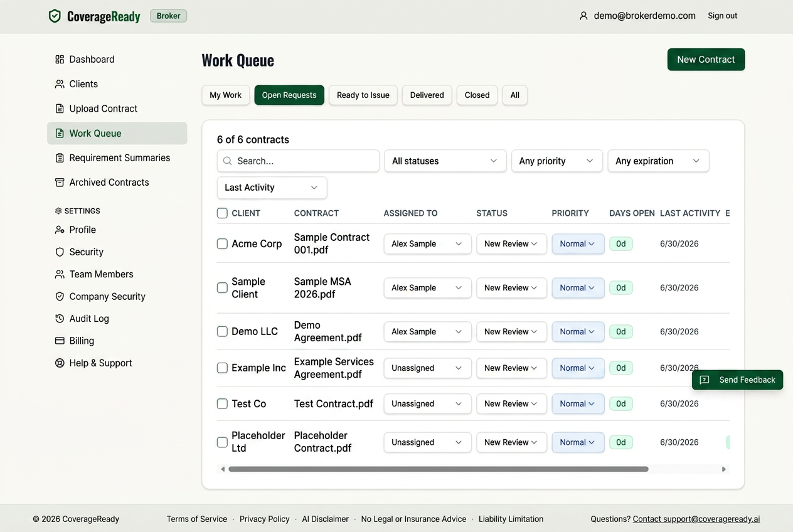The width and height of the screenshot is (793, 532).
Task: Open priority dropdown for Placeholder Ltd row
Action: point(578,442)
